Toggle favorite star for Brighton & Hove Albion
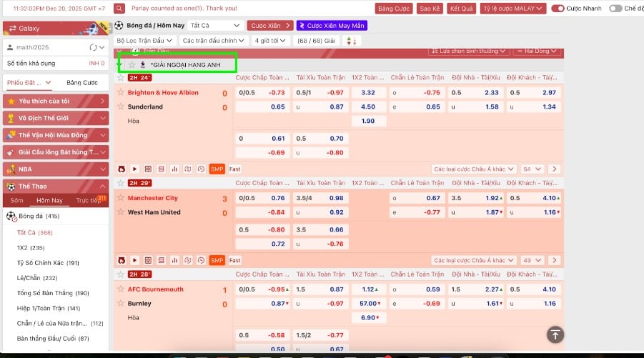Screen dimensions: 644x358 click(x=121, y=92)
